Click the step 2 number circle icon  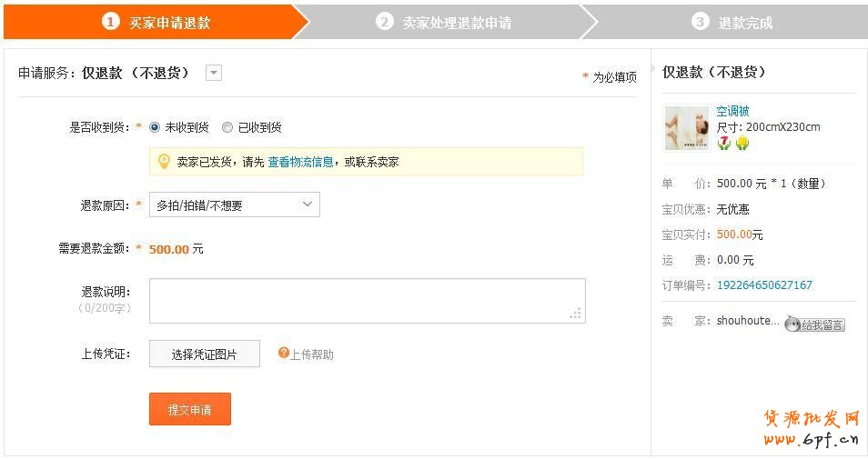tap(385, 21)
